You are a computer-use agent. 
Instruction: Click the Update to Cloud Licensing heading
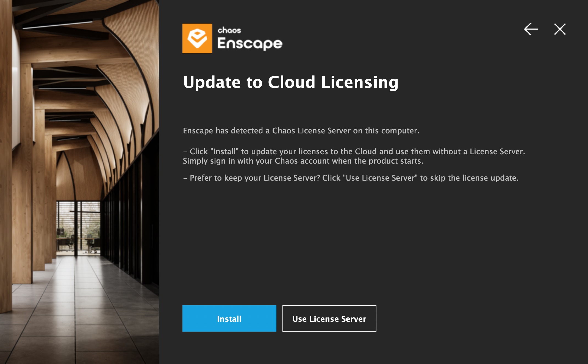(x=291, y=82)
